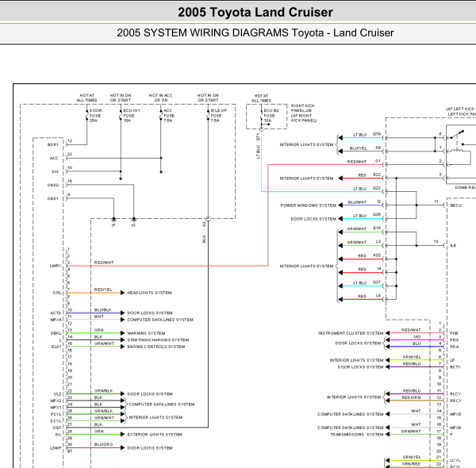Click the 'RRCY' terminal label

455,401
